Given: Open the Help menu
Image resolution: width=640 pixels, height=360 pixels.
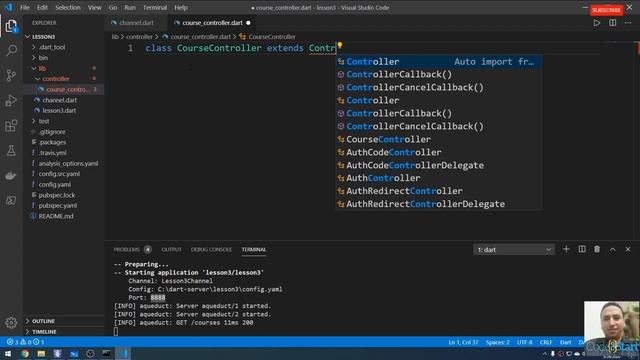Looking at the screenshot, I should coord(181,7).
